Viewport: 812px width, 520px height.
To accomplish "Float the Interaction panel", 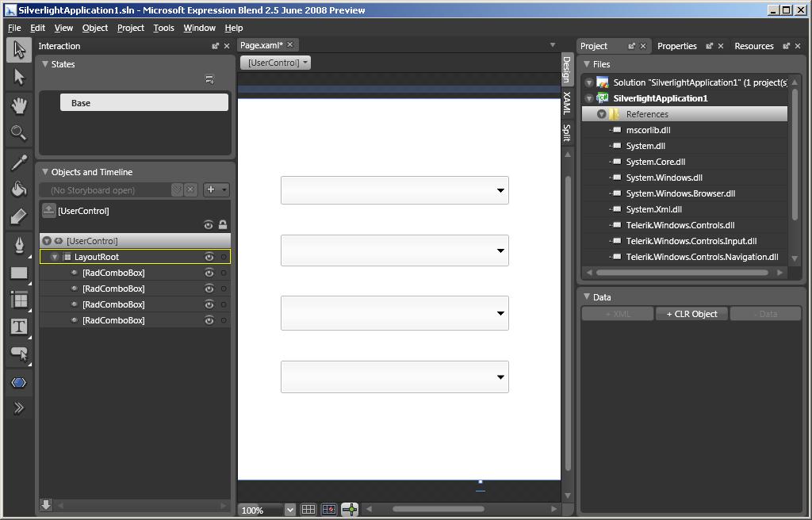I will [x=216, y=46].
